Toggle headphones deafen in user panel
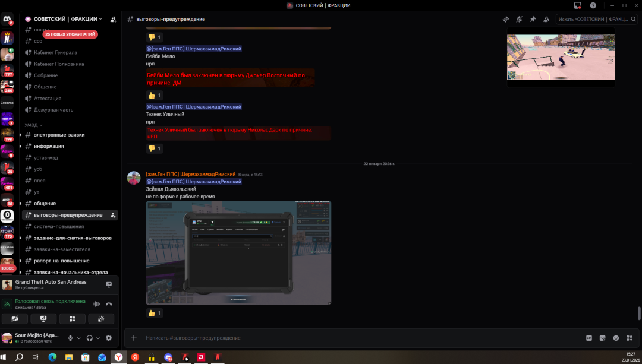This screenshot has width=642, height=364. [x=89, y=338]
